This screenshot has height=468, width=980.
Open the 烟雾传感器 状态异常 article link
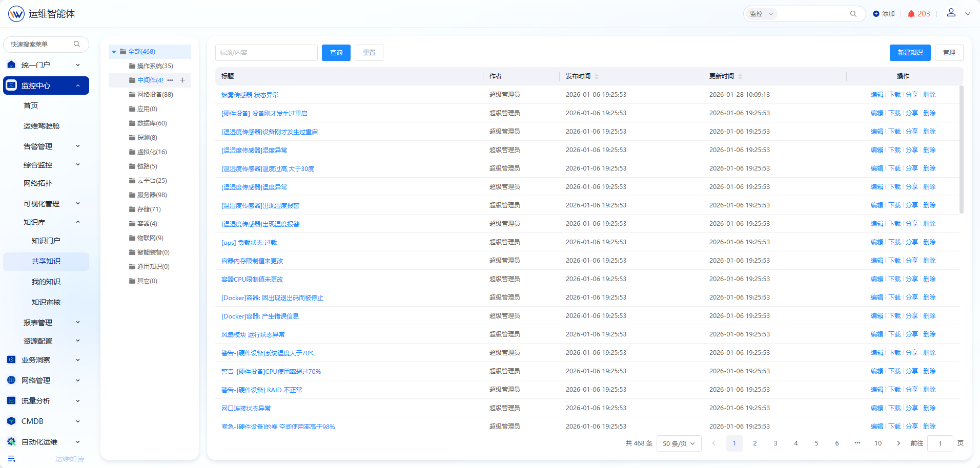pyautogui.click(x=250, y=95)
